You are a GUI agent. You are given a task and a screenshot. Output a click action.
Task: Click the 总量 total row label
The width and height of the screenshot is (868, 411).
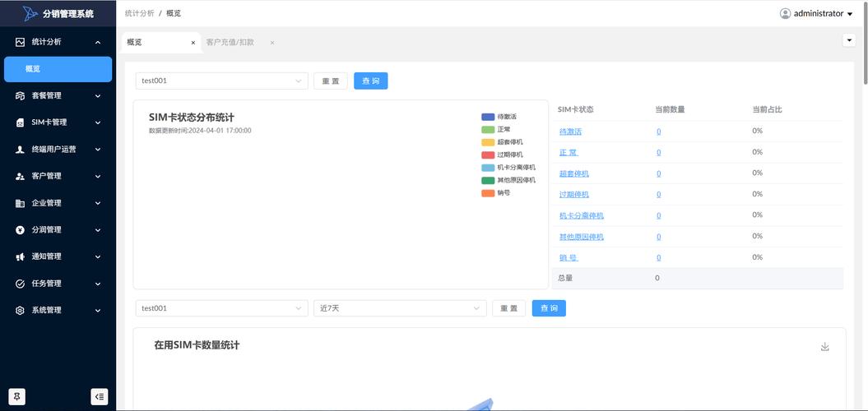coord(565,278)
